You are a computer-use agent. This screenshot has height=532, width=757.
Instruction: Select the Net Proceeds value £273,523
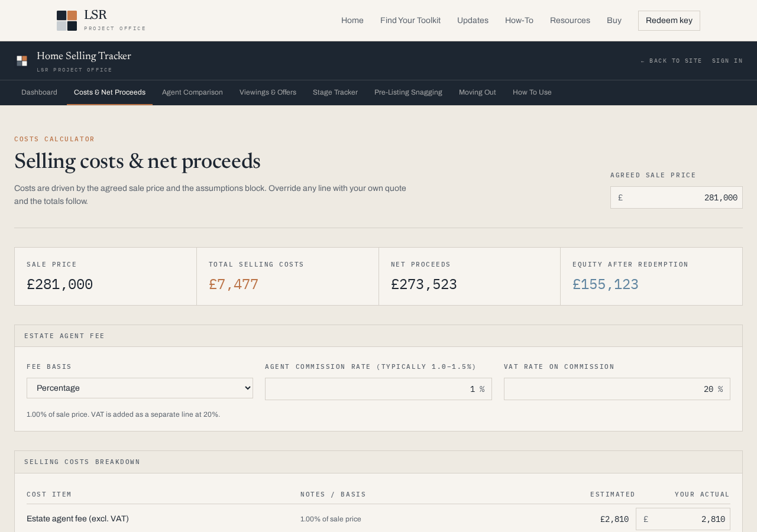(x=424, y=284)
